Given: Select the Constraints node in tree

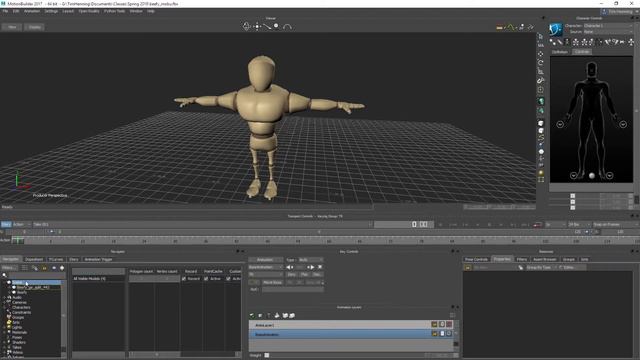Looking at the screenshot, I should click(21, 312).
